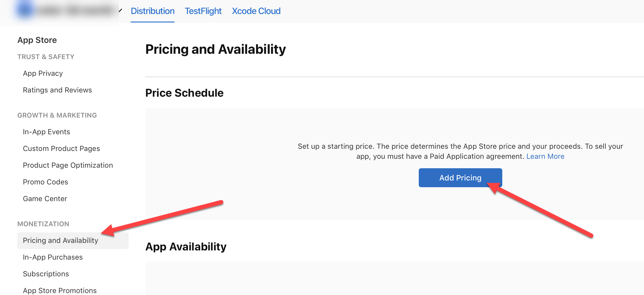Open the Game Center item
The image size is (644, 295).
click(x=45, y=199)
